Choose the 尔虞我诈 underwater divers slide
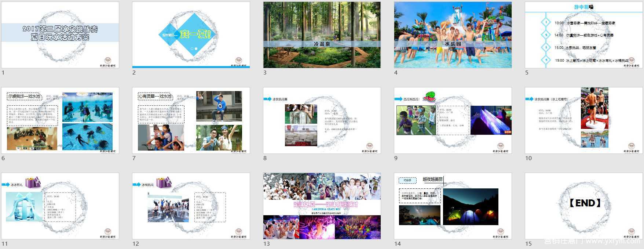This screenshot has width=644, height=249. coord(60,120)
